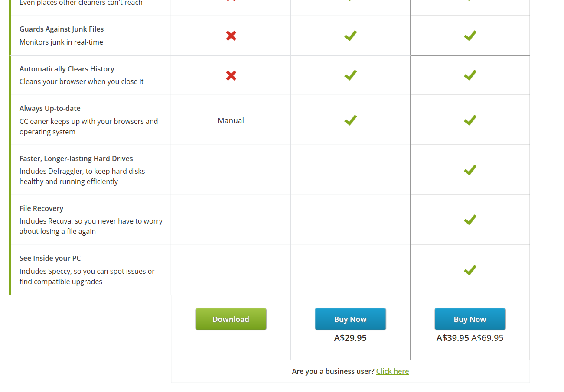Click the green check for File Recovery
Image resolution: width=564 pixels, height=392 pixels.
click(470, 220)
